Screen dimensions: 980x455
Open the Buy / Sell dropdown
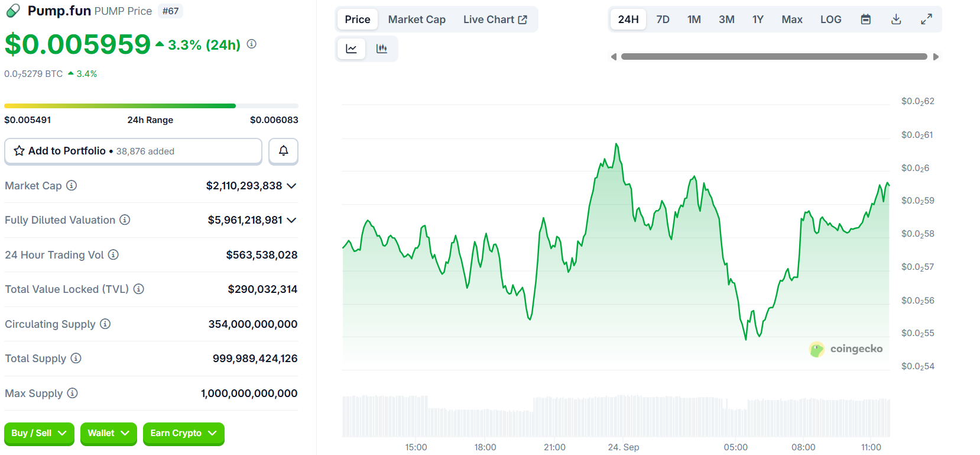39,433
